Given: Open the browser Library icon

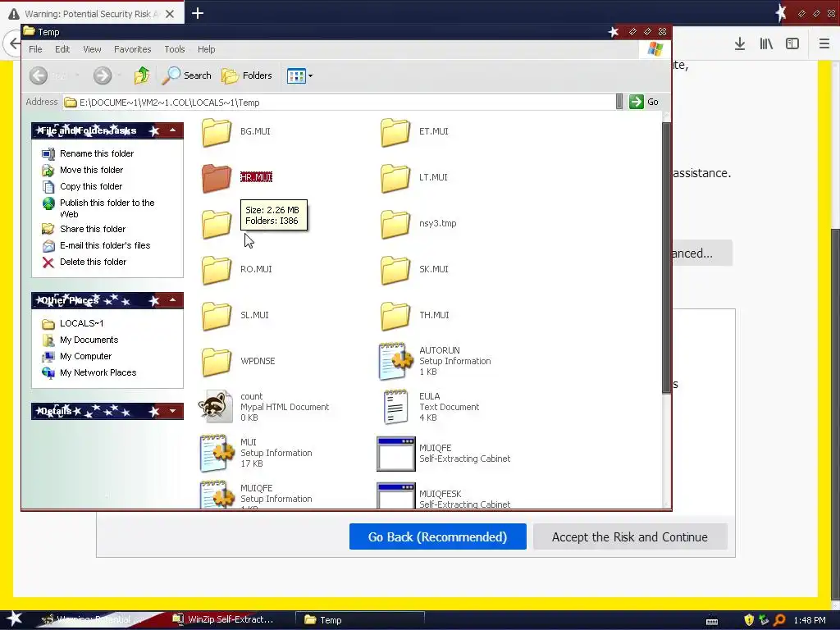Looking at the screenshot, I should click(x=766, y=44).
